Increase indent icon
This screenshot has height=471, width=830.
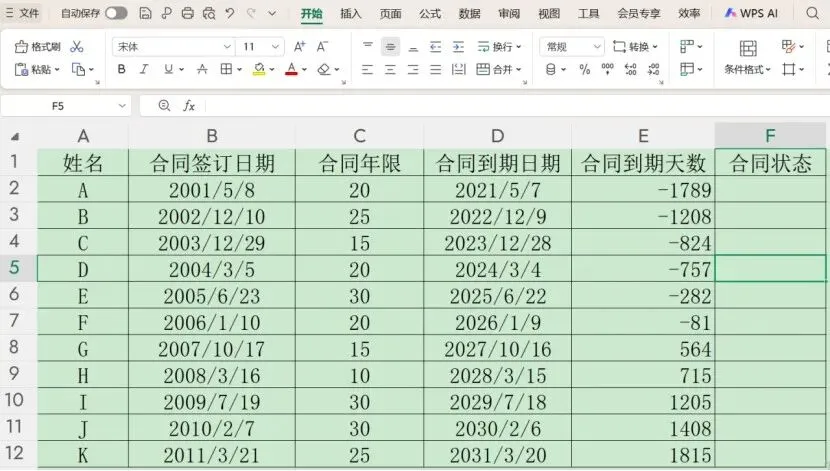458,47
